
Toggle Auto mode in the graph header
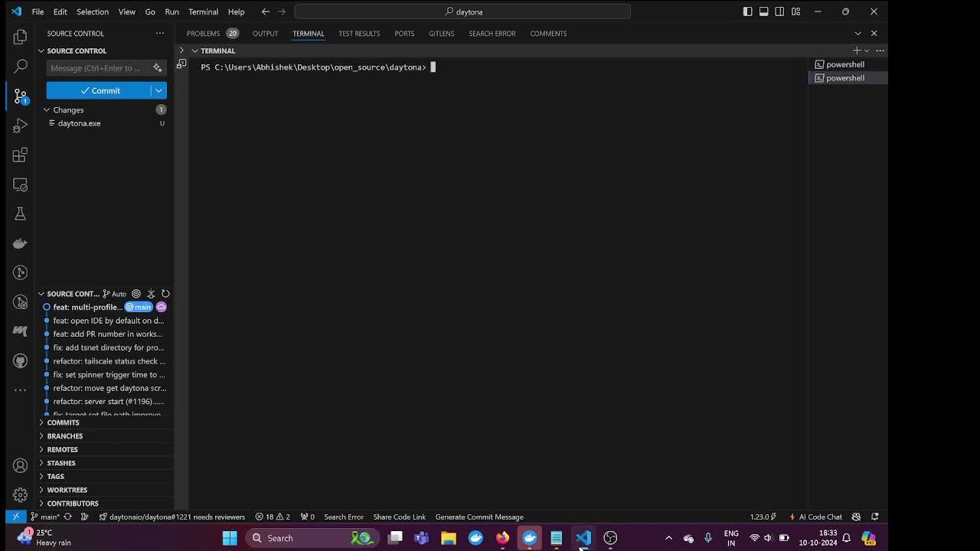(116, 293)
